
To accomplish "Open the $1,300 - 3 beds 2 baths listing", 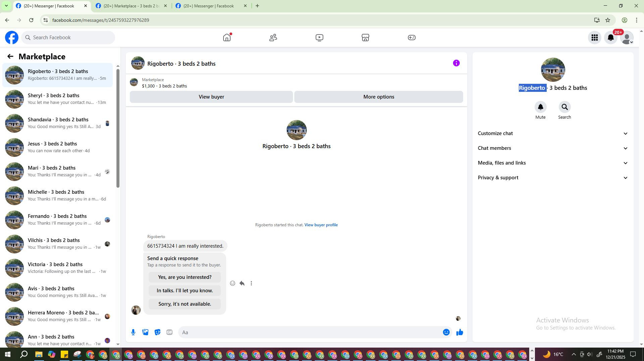I will coord(164,86).
